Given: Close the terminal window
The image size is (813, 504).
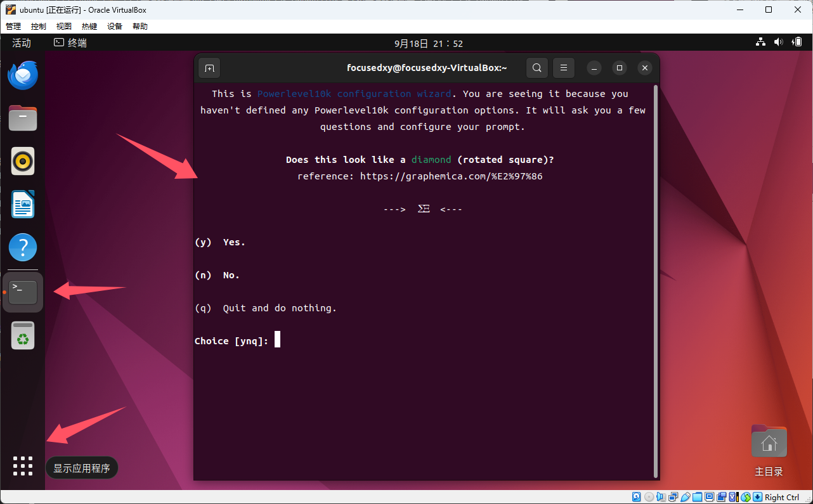Looking at the screenshot, I should pos(645,68).
